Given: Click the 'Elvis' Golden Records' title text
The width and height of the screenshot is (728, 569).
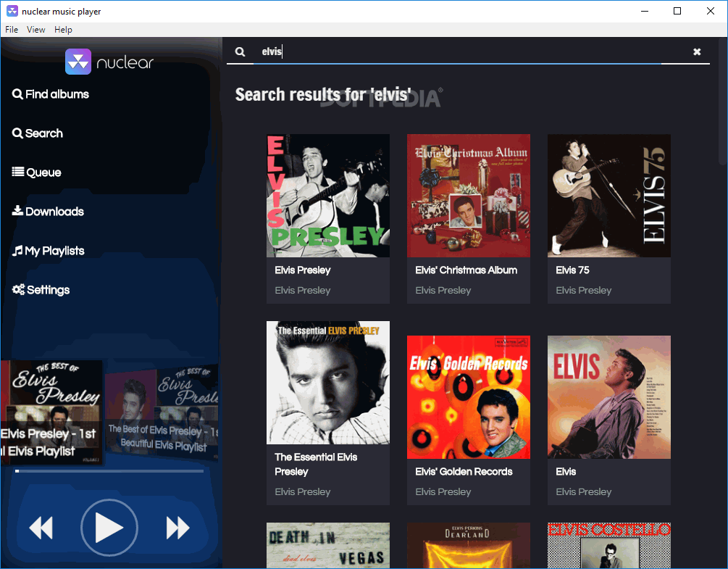Looking at the screenshot, I should point(464,471).
